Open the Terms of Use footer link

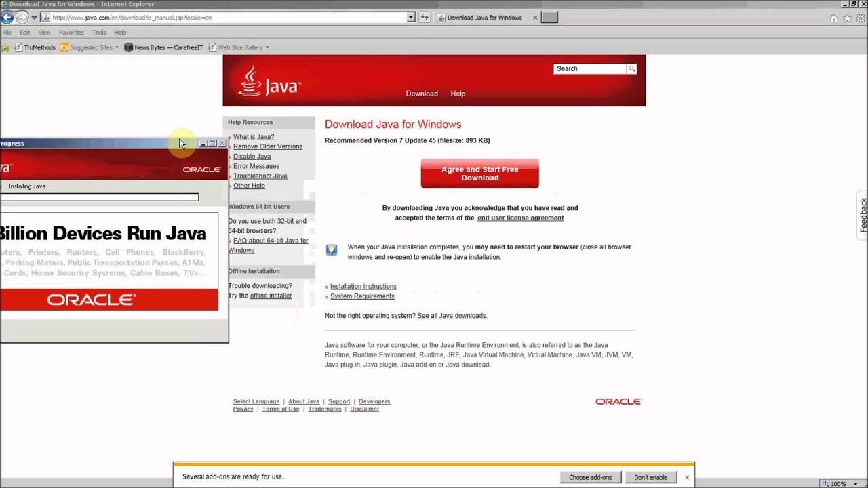pos(281,409)
